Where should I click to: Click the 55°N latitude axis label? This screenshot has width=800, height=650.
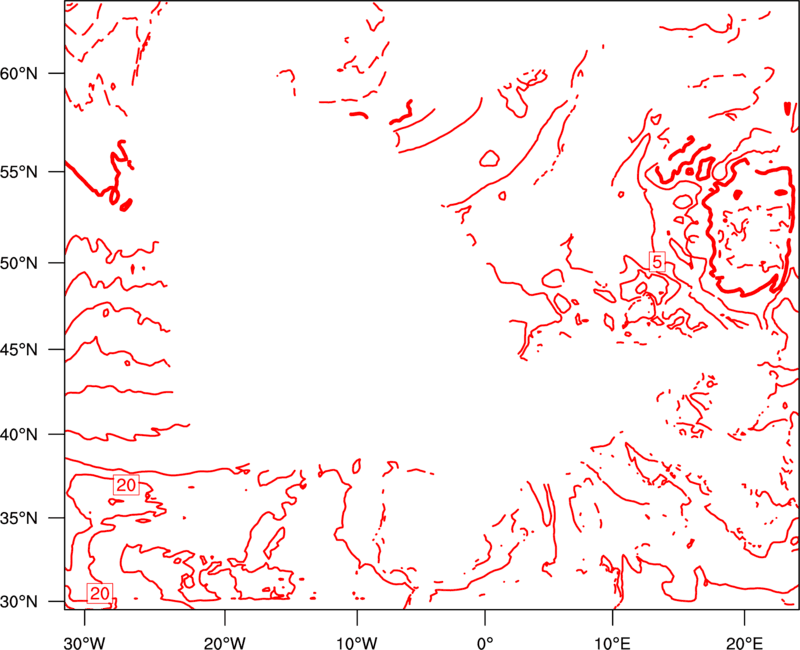pos(19,171)
